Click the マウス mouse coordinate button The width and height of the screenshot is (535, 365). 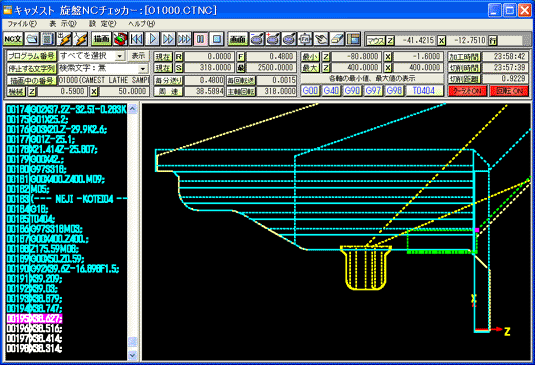point(376,41)
